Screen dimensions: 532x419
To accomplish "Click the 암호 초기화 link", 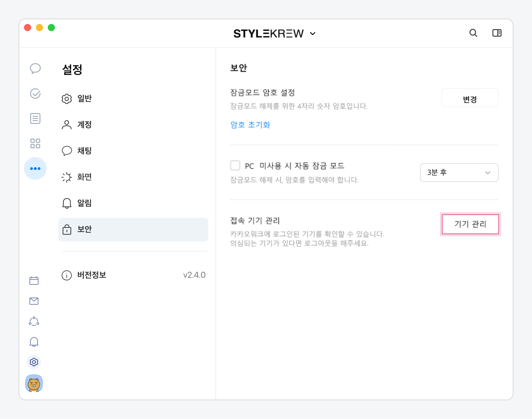I will [x=250, y=125].
